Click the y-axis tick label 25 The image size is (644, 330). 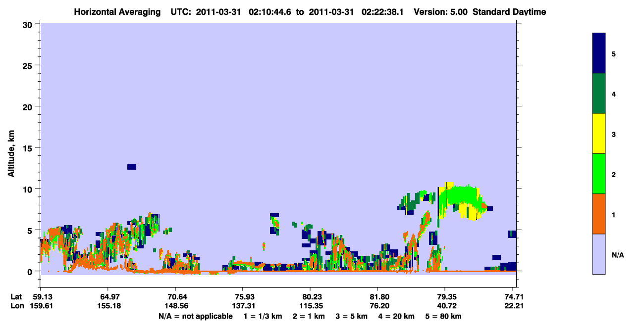29,65
